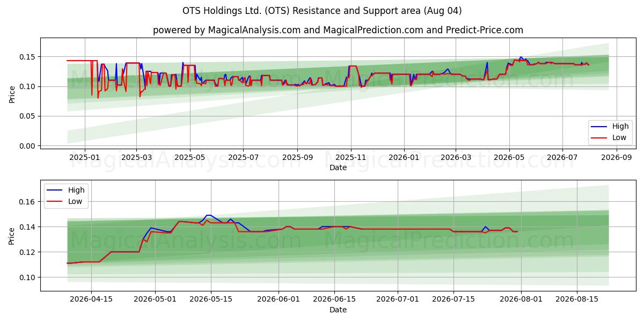Viewport: 644px width, 322px height.
Task: Click the '2026-06-01' tick label
Action: 279,299
